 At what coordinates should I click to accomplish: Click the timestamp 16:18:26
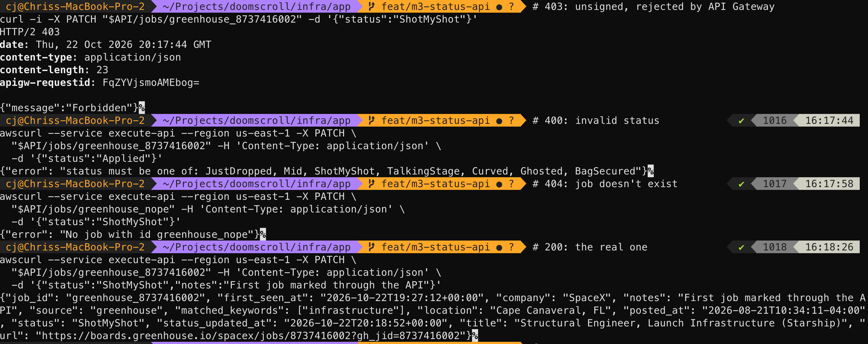(829, 247)
